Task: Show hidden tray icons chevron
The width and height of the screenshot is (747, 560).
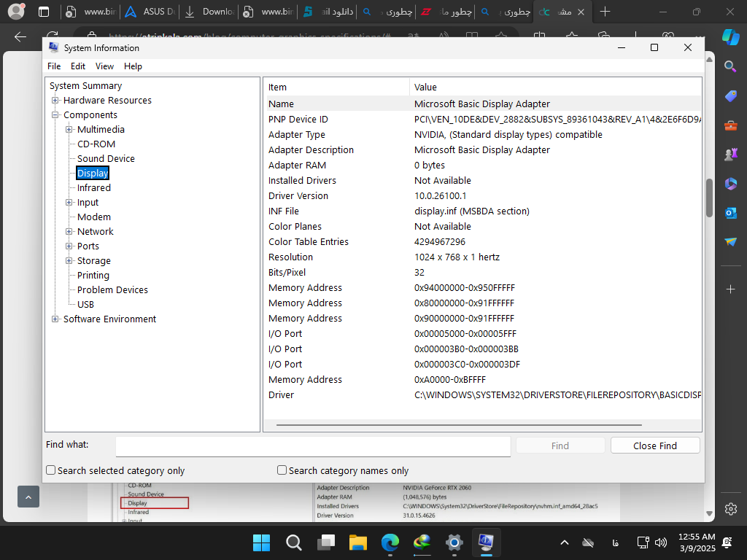Action: point(565,542)
